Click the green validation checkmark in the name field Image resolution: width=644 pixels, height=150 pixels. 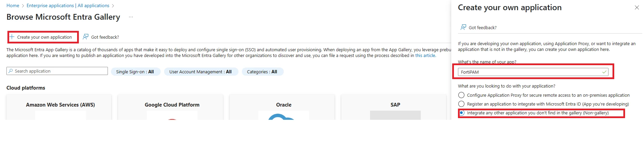tap(604, 72)
